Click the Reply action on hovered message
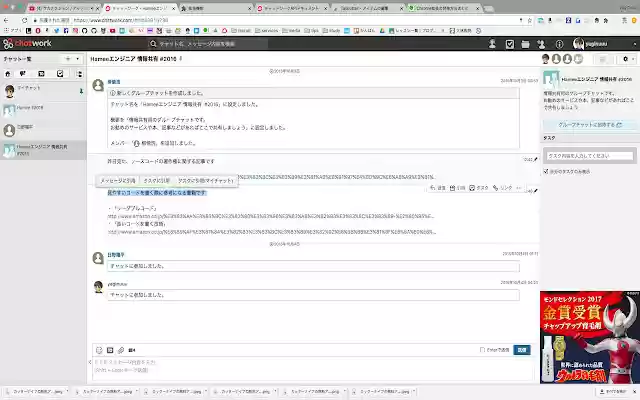Viewport: 640px width, 400px height. click(438, 188)
